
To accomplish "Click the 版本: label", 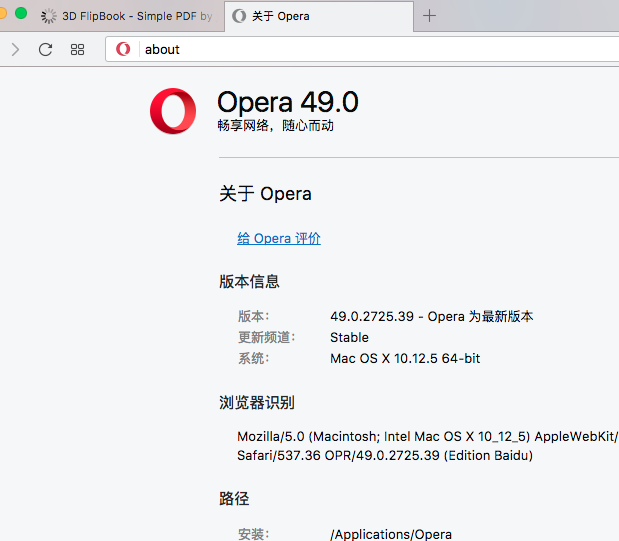I will point(253,316).
